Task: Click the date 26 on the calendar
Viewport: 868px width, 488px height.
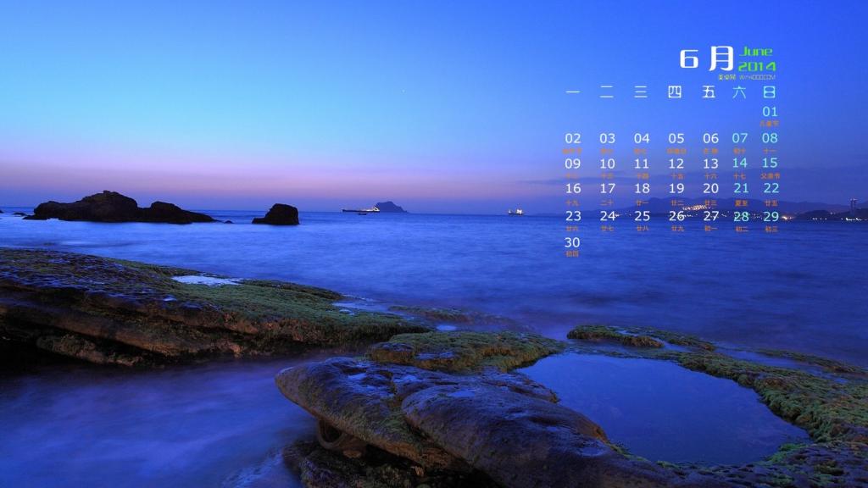Action: click(676, 216)
